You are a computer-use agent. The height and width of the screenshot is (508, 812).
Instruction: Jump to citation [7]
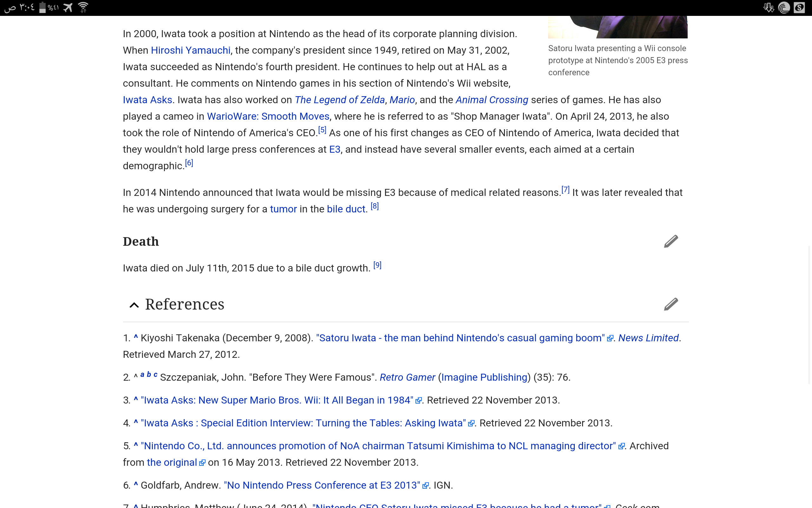(x=565, y=190)
